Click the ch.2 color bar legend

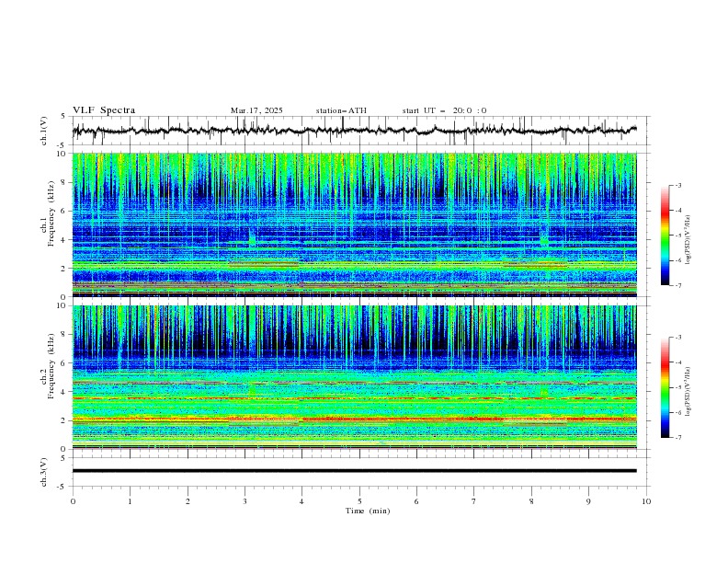pos(665,387)
